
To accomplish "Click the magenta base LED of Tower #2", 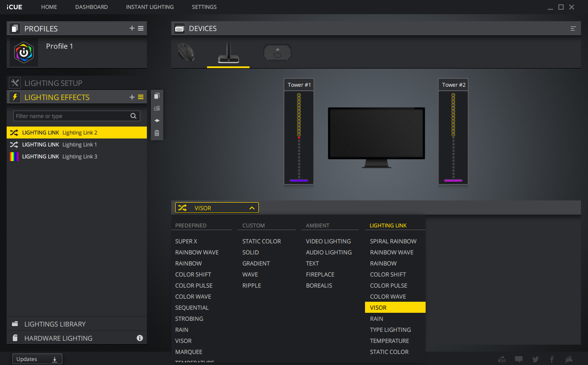I will click(453, 181).
